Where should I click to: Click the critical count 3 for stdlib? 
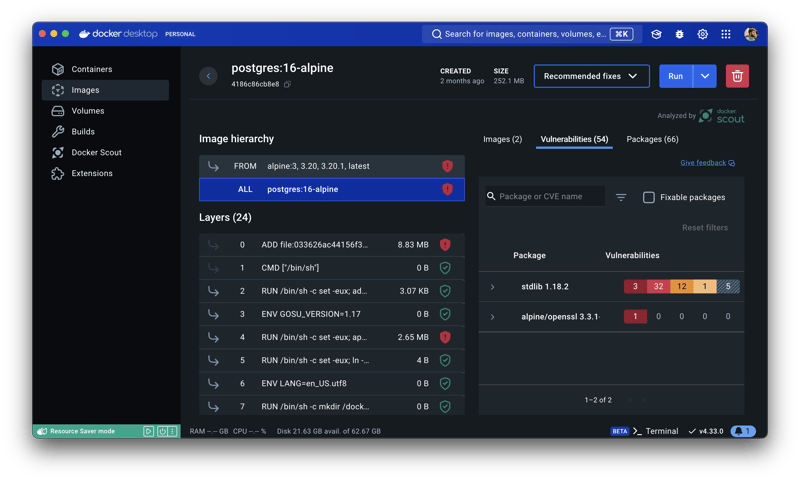[635, 287]
